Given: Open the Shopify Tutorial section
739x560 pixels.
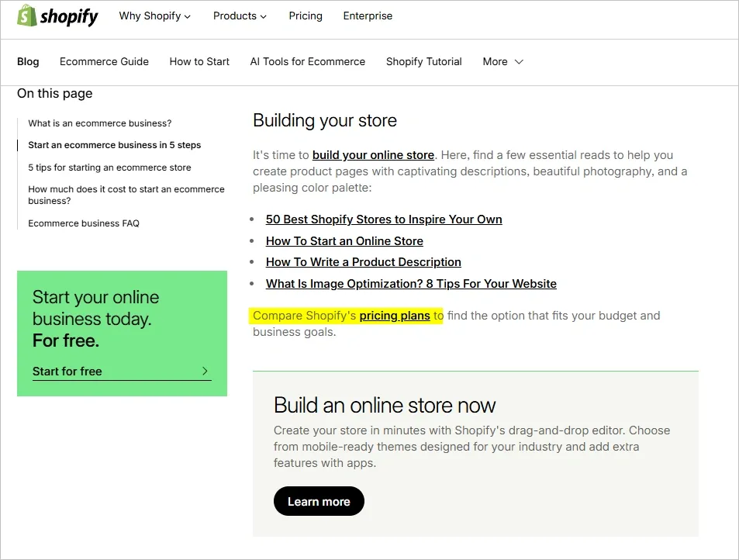Looking at the screenshot, I should [x=423, y=62].
